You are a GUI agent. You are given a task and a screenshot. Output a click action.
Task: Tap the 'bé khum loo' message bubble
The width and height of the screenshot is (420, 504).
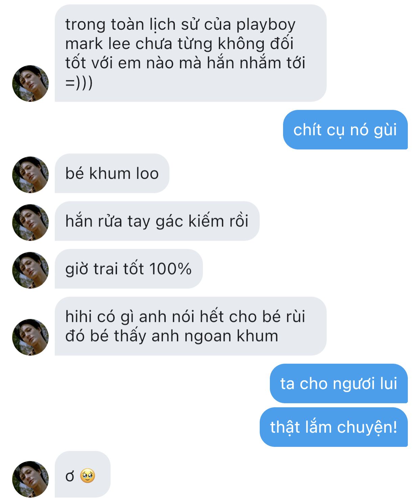coord(112,173)
